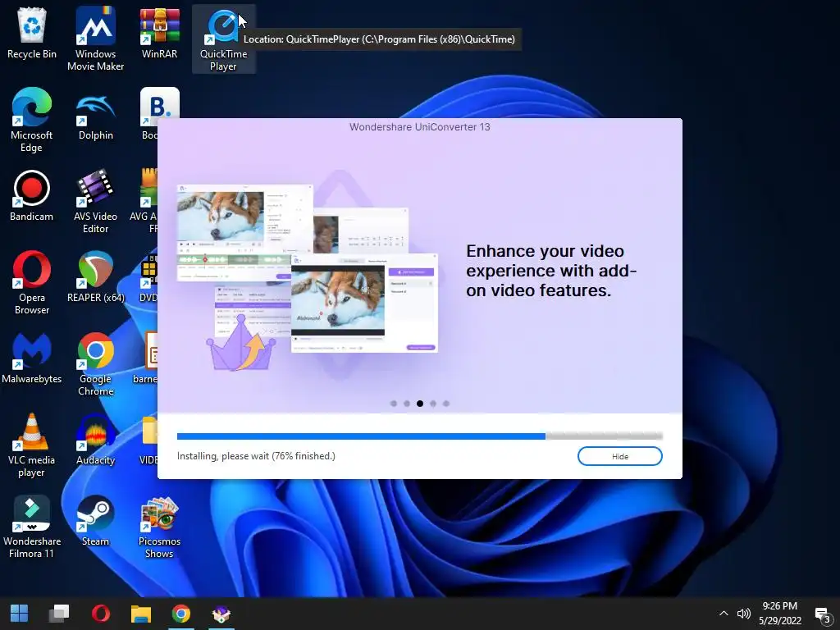
Task: Go to the first slide dot
Action: (394, 404)
